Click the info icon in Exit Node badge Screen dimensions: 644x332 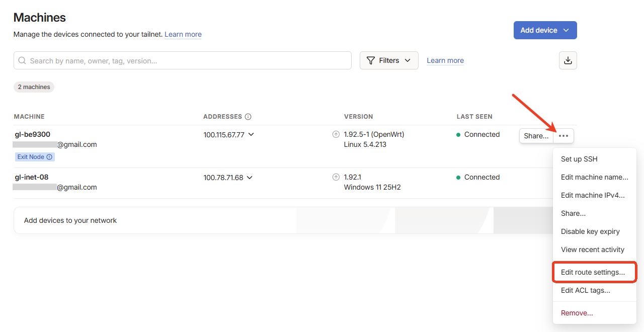49,157
